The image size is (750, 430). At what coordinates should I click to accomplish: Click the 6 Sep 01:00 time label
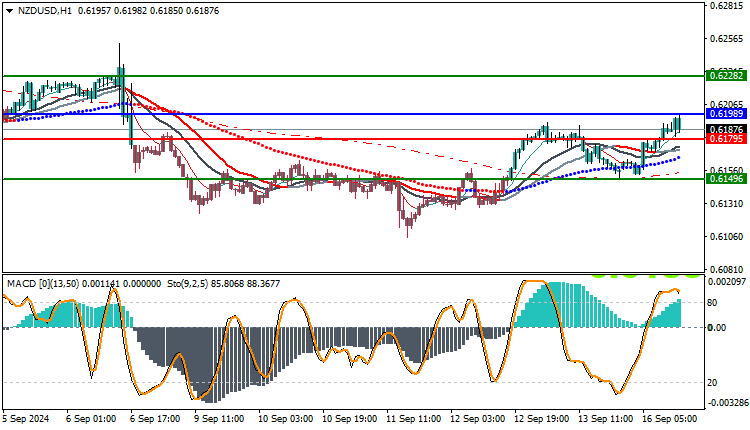[91, 419]
